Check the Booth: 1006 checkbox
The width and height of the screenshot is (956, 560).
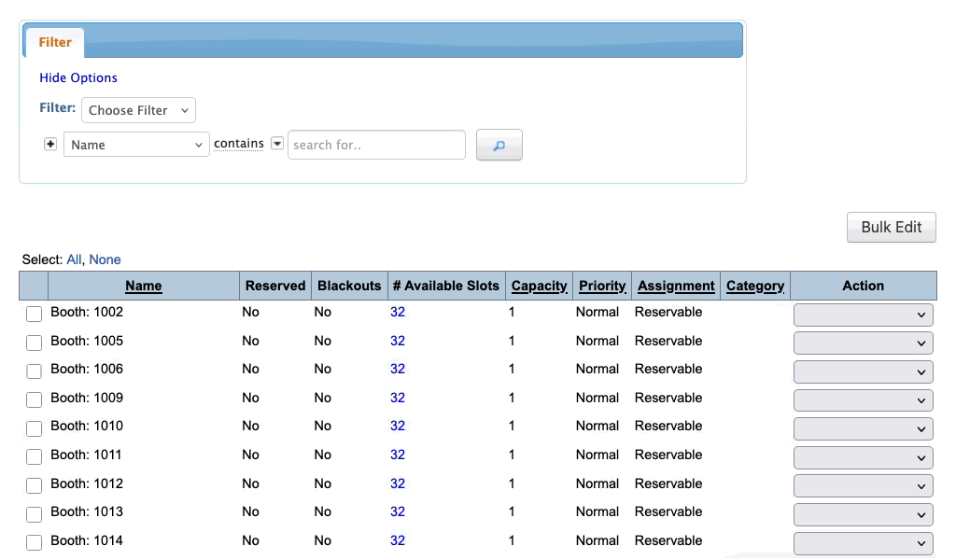[35, 371]
